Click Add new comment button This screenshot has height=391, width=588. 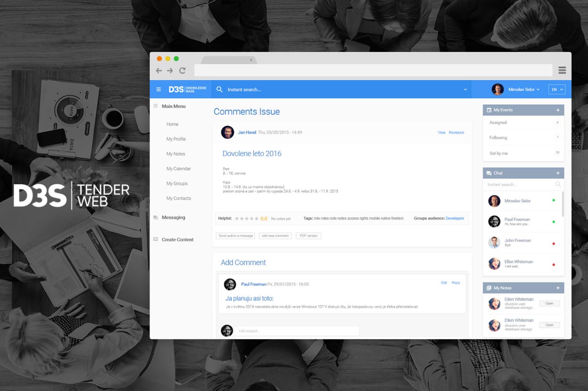pyautogui.click(x=275, y=236)
